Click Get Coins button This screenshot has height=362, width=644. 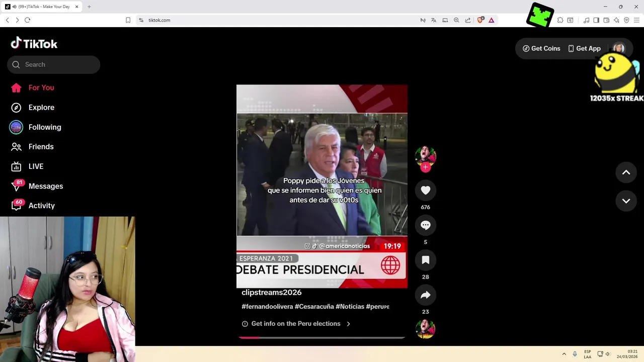tap(541, 49)
